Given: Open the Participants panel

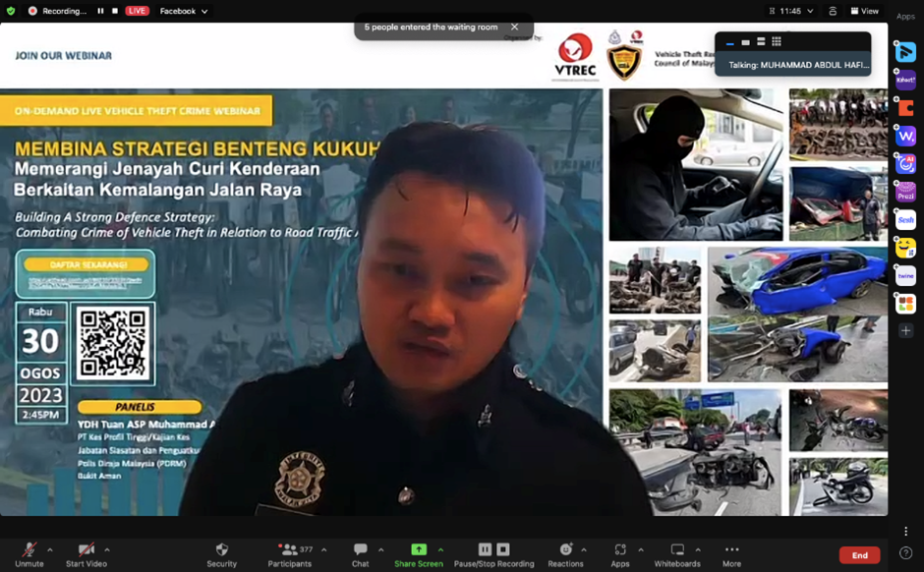Looking at the screenshot, I should (289, 554).
